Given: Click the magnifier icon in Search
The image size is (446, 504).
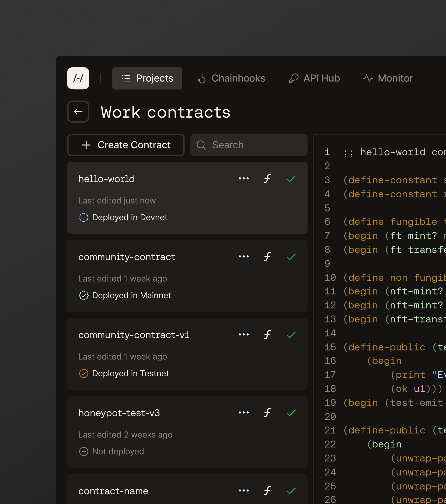Looking at the screenshot, I should coord(201,145).
